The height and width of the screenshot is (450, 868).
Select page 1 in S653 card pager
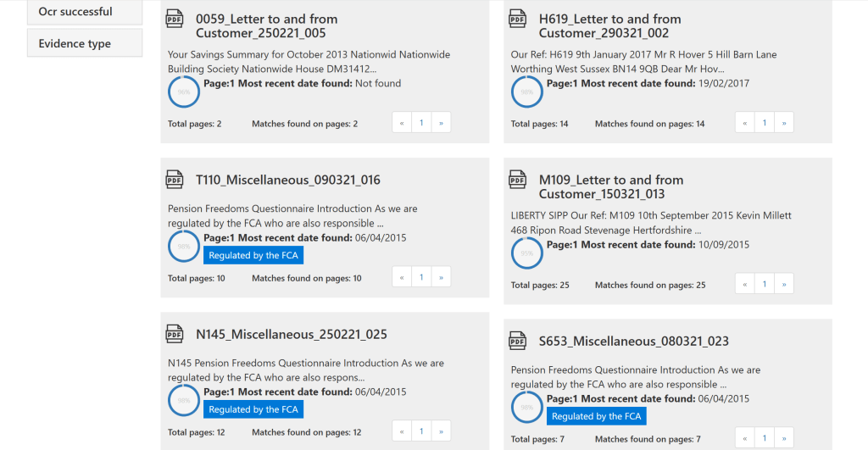[765, 438]
